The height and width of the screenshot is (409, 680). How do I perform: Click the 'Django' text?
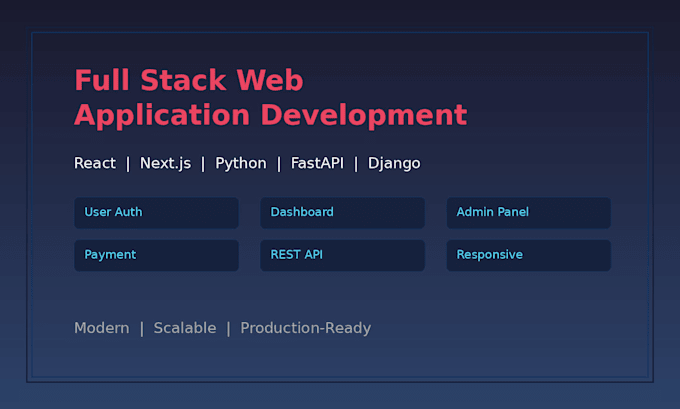pos(394,164)
